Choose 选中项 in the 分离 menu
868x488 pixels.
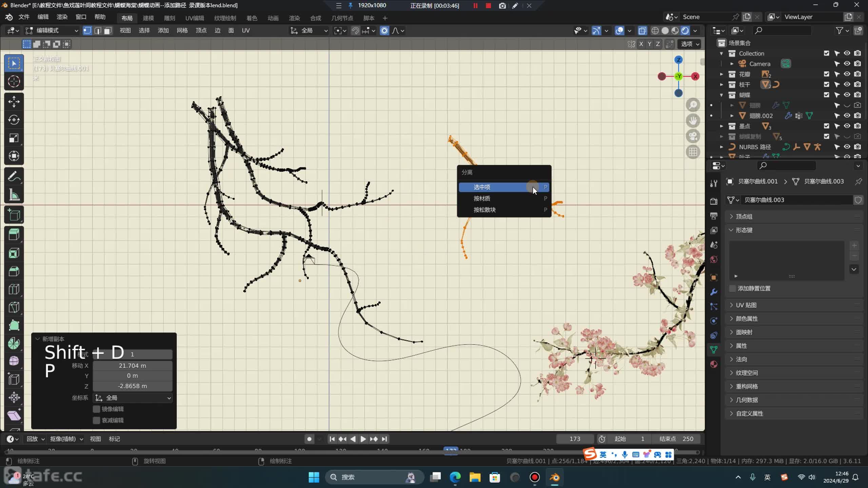[x=504, y=187]
